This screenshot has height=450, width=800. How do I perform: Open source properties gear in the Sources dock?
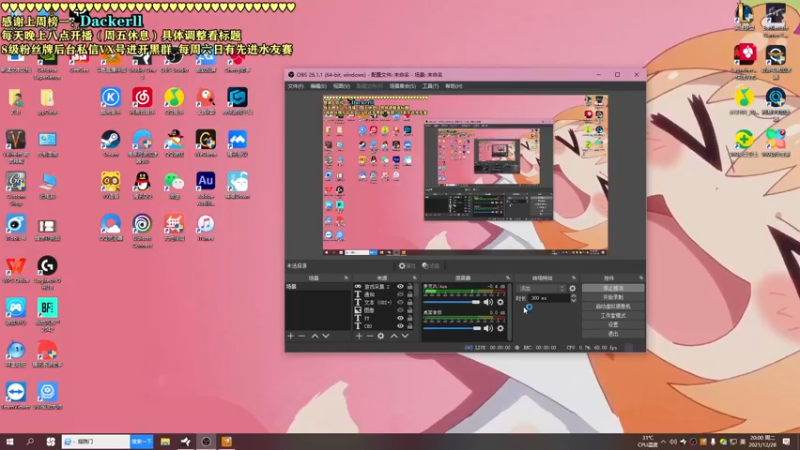tap(381, 336)
